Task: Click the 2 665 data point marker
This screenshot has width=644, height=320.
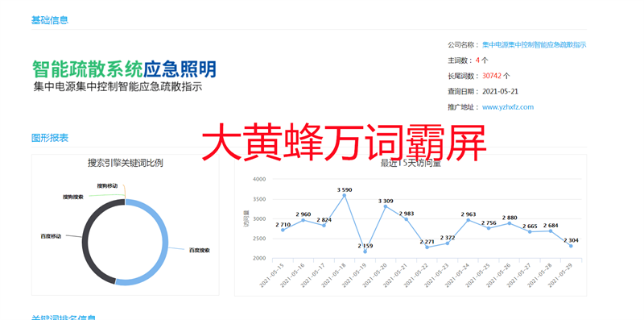Action: click(x=530, y=231)
